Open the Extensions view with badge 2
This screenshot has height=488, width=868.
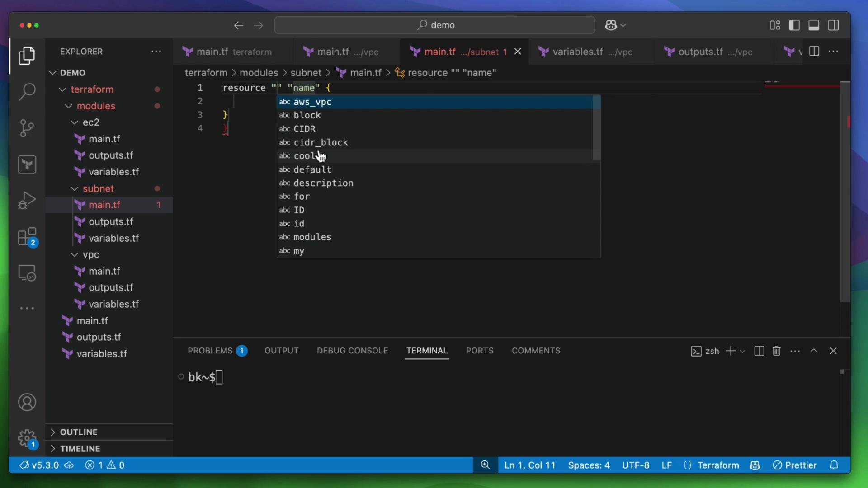27,237
